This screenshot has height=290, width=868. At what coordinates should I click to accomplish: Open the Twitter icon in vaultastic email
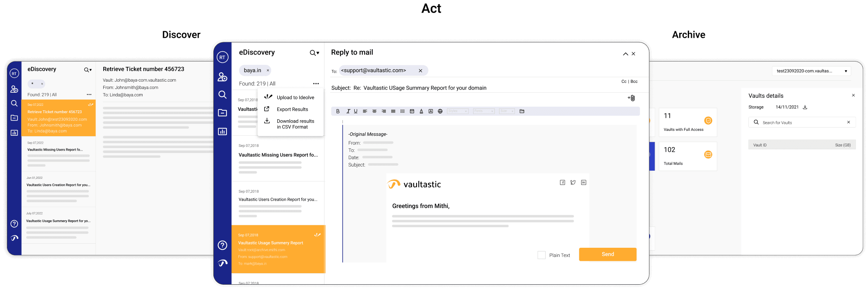573,183
